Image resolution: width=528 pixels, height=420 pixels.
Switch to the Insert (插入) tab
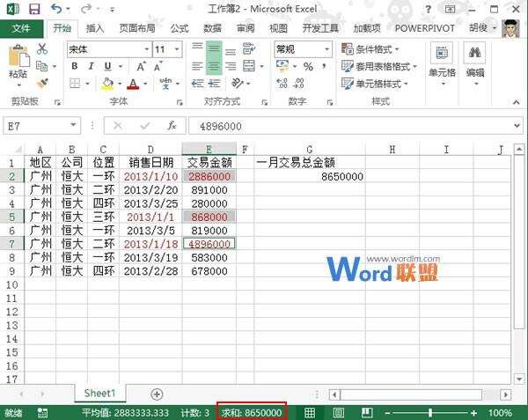(95, 29)
